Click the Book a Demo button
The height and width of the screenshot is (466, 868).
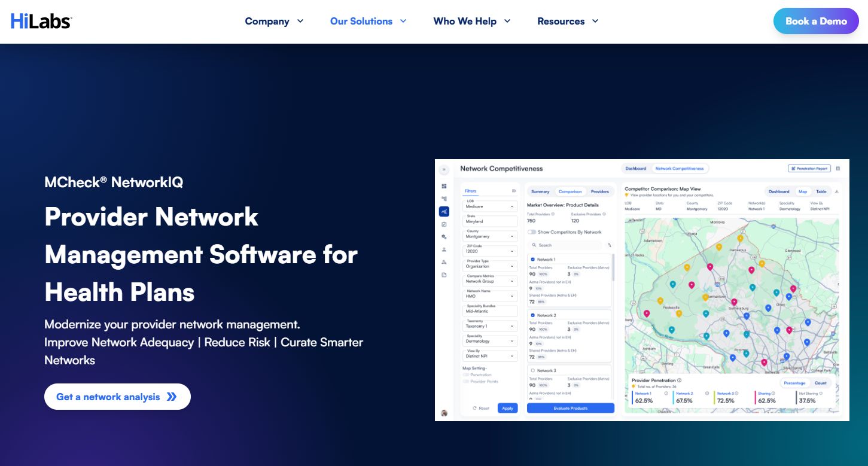coord(816,21)
